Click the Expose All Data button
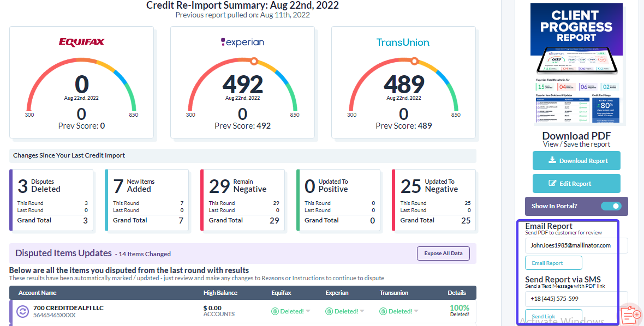This screenshot has height=326, width=644. click(x=443, y=253)
